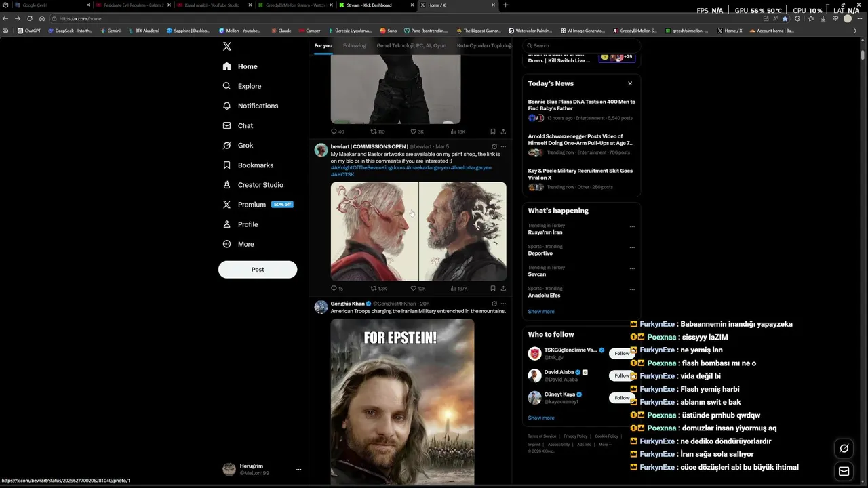Screen dimensions: 868x488
Task: Repost the top post with 110 reposts
Action: coord(378,131)
